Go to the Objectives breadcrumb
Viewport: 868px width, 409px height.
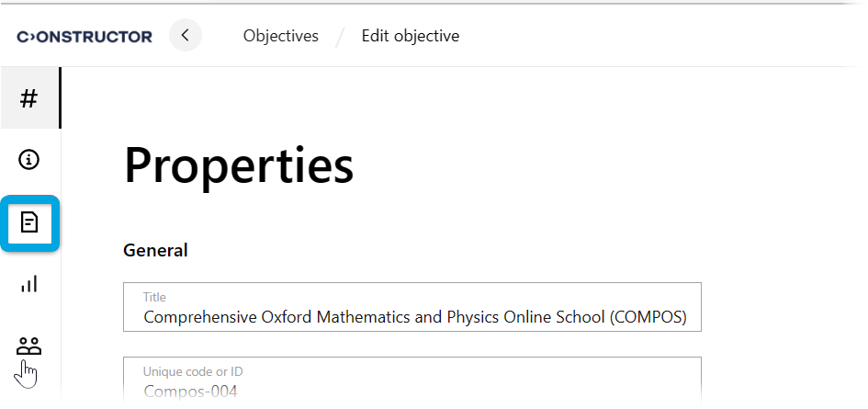pos(280,37)
